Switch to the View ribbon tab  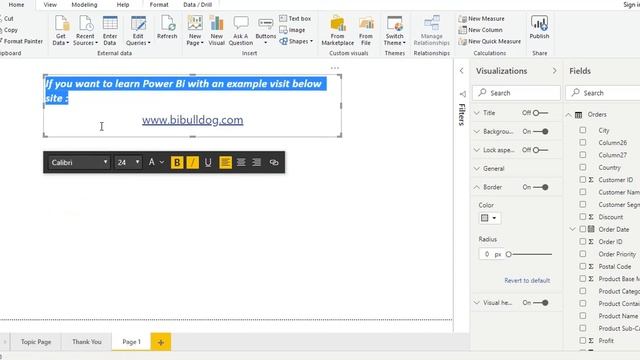tap(50, 4)
